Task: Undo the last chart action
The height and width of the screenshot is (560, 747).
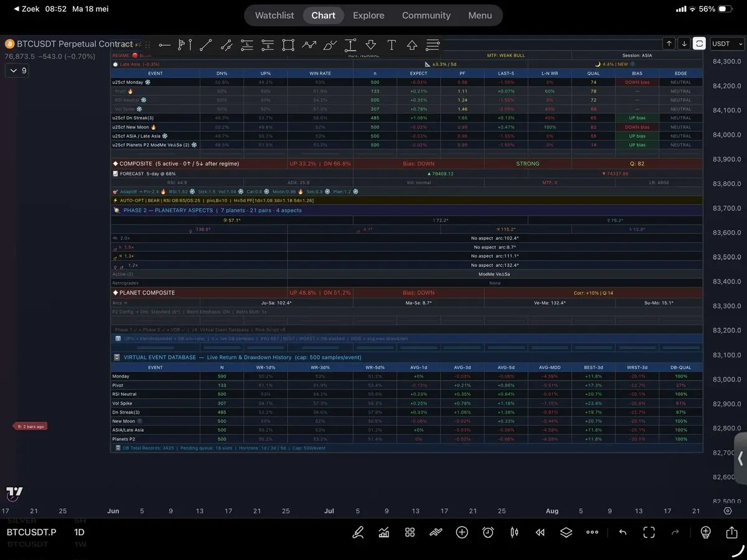Action: (x=622, y=533)
